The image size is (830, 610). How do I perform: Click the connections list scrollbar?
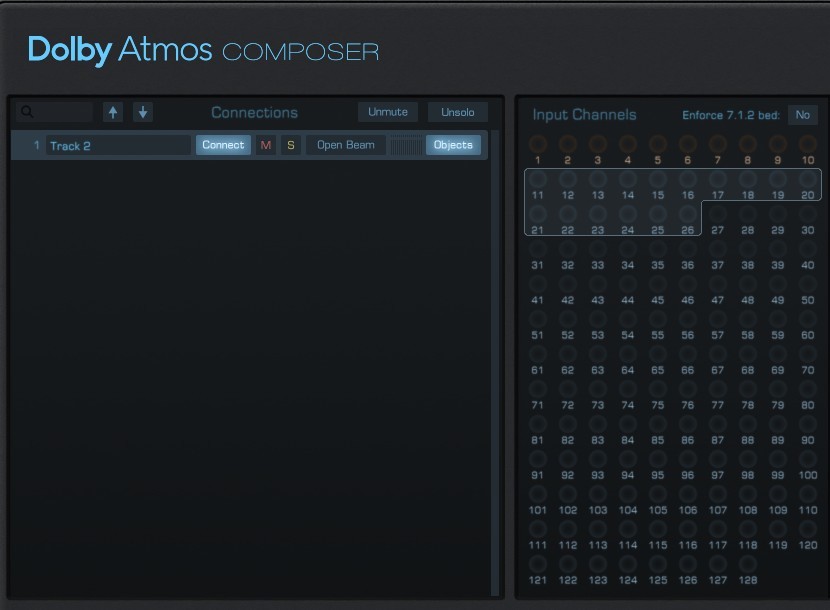tap(495, 363)
